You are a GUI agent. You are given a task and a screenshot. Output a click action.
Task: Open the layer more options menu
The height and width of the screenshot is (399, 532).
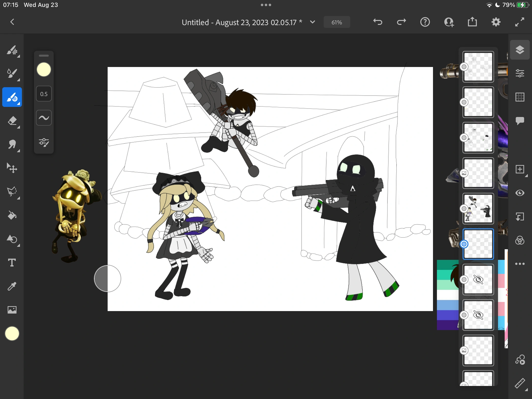(520, 263)
